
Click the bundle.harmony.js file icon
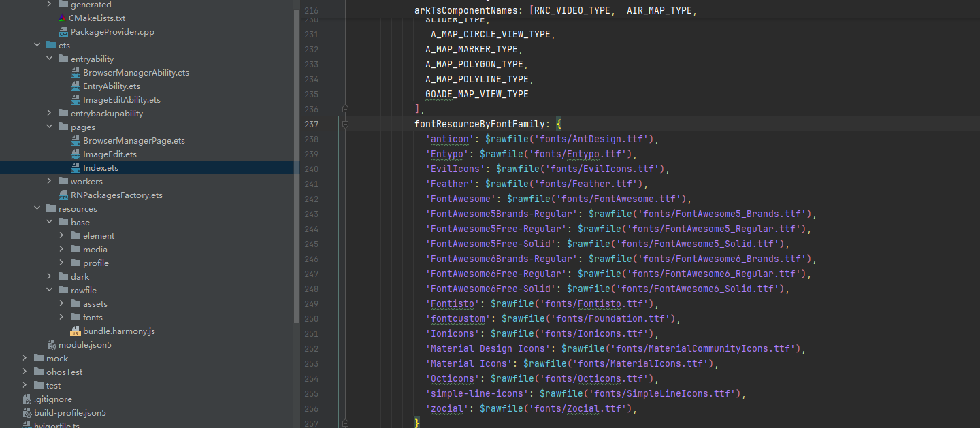pyautogui.click(x=76, y=331)
